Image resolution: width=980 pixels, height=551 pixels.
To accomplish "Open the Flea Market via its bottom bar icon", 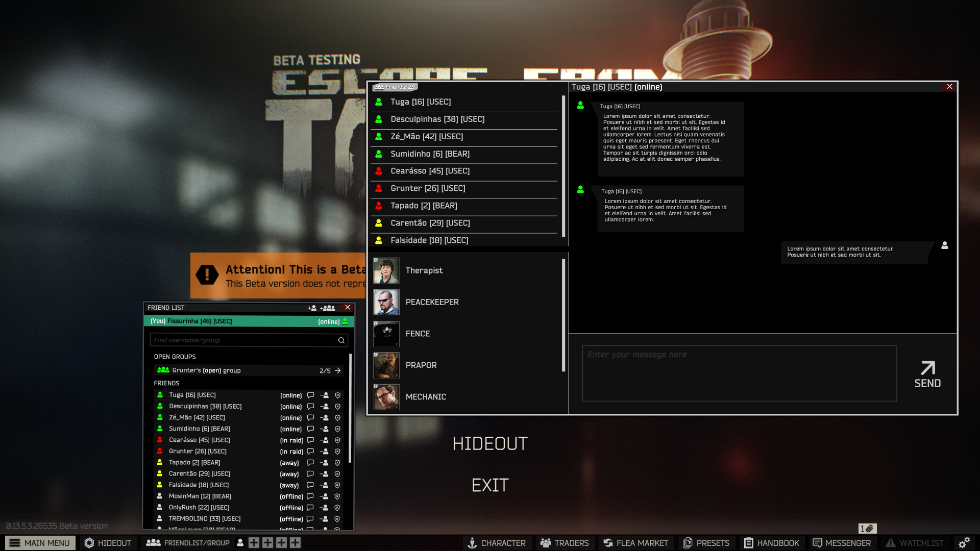I will coord(607,543).
